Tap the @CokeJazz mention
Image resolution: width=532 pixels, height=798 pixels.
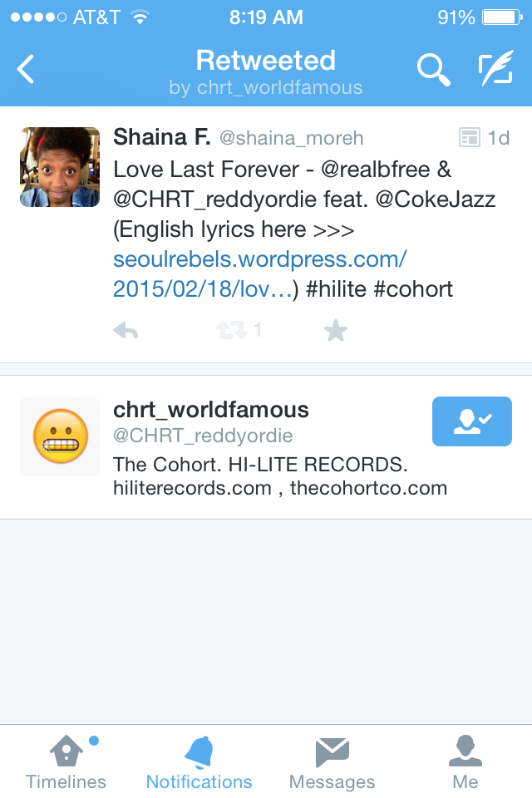(x=436, y=199)
